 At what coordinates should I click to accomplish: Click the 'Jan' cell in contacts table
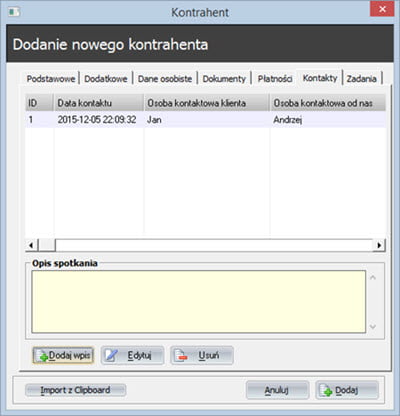pyautogui.click(x=207, y=120)
